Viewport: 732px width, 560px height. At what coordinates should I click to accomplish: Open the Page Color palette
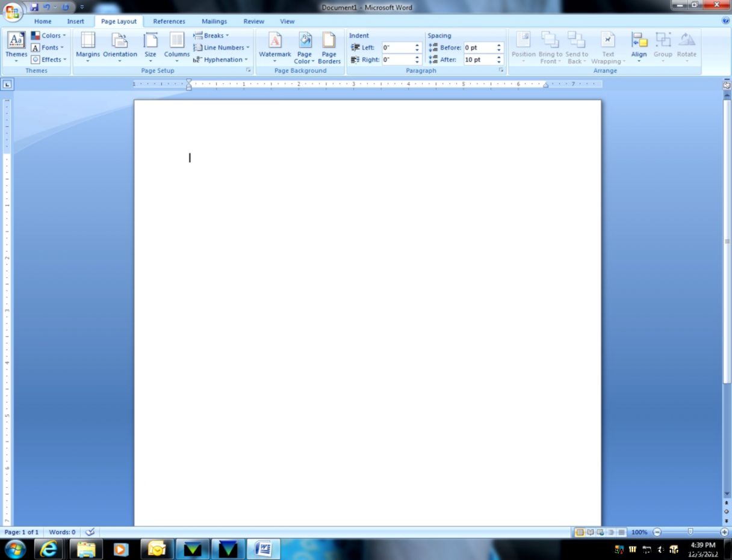(305, 47)
